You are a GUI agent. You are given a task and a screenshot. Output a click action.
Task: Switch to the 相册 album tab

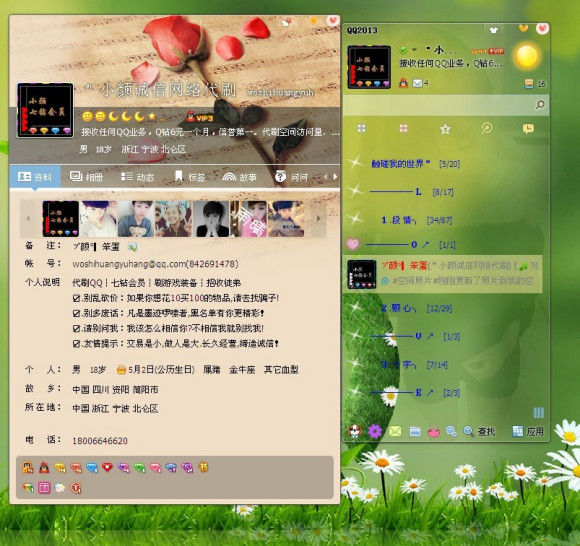point(86,177)
